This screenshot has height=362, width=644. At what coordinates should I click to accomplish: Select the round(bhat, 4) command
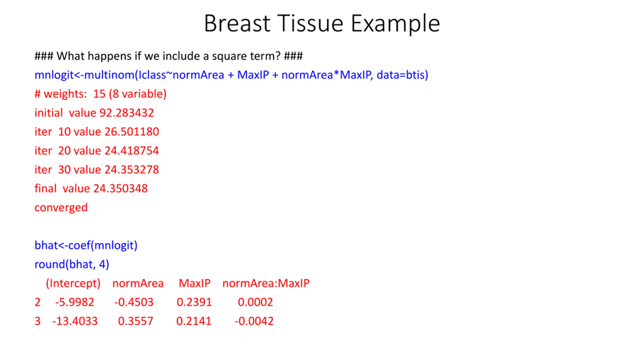point(72,264)
